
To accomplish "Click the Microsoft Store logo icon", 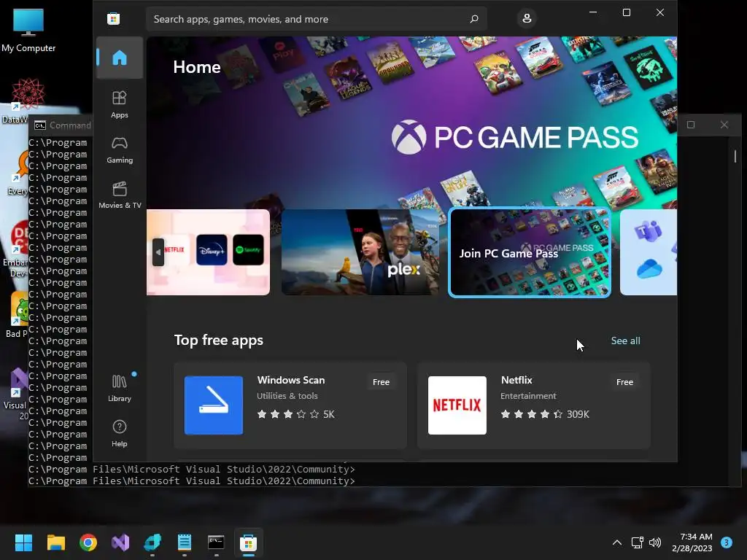I will click(x=113, y=19).
